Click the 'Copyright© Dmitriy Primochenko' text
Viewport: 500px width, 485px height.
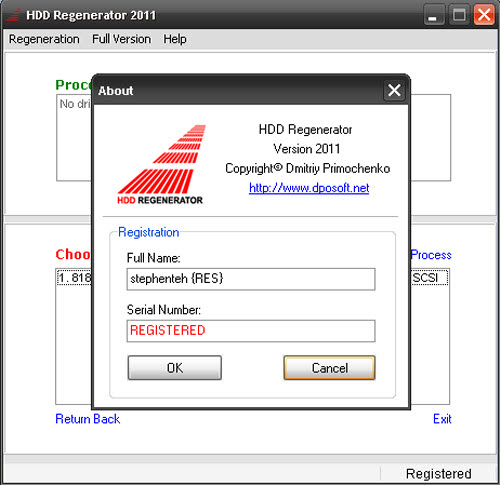pos(307,169)
